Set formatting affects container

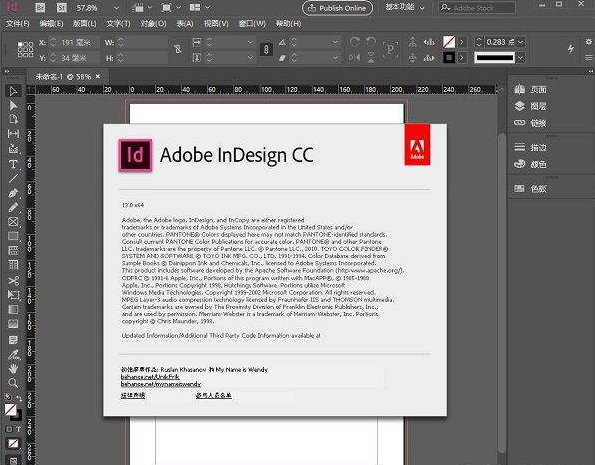(9, 429)
